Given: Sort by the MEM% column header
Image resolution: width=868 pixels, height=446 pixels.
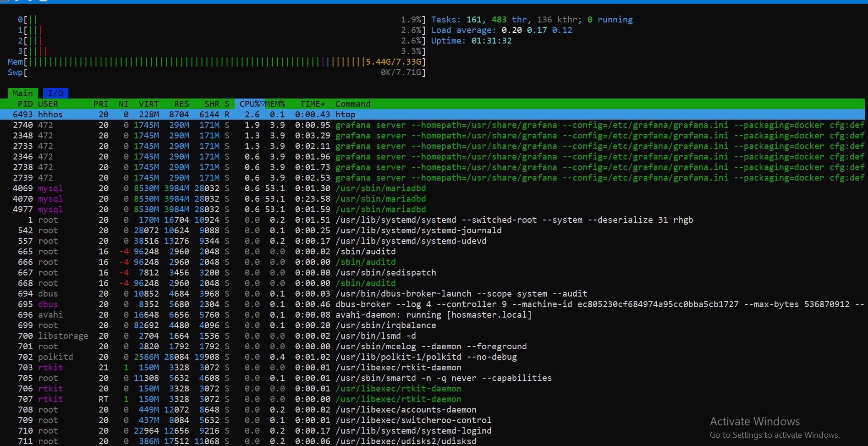Looking at the screenshot, I should tap(275, 104).
